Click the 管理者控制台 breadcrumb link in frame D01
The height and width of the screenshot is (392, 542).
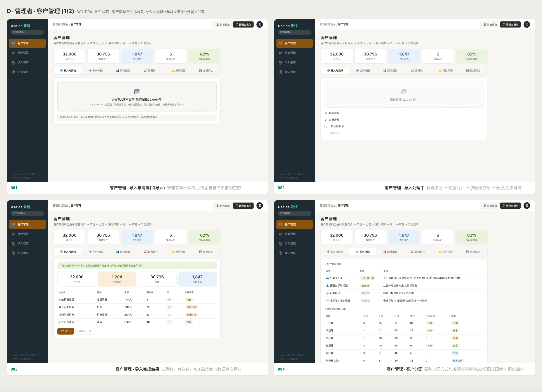click(x=61, y=24)
